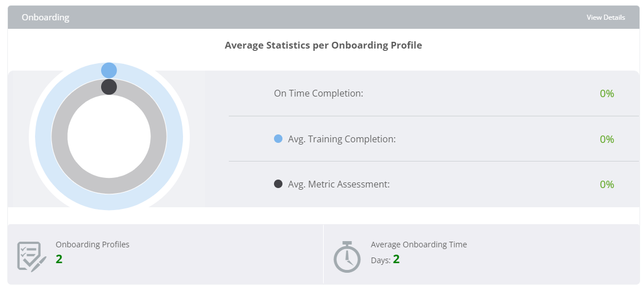Click the Average Onboarding Time days value
644x288 pixels.
pos(396,259)
